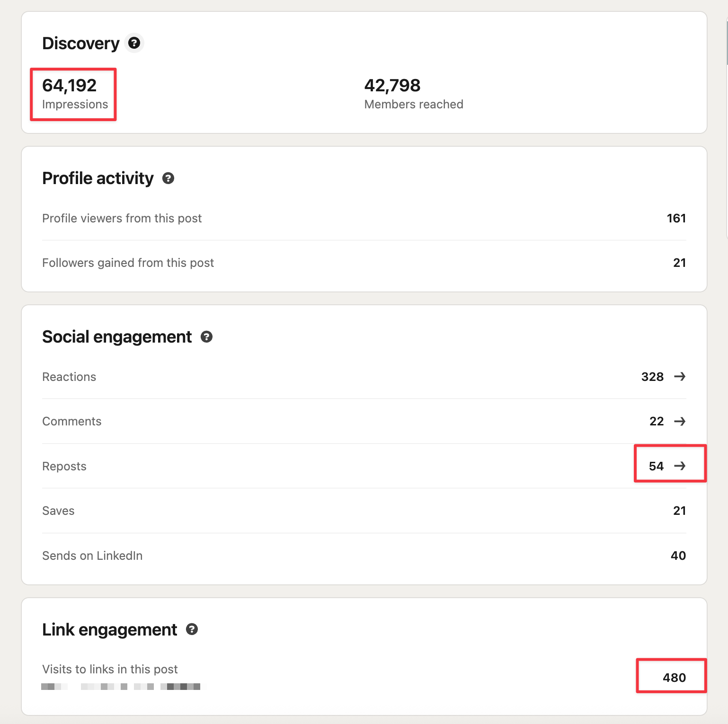This screenshot has width=728, height=724.
Task: Open the Link engagement help icon
Action: (192, 629)
